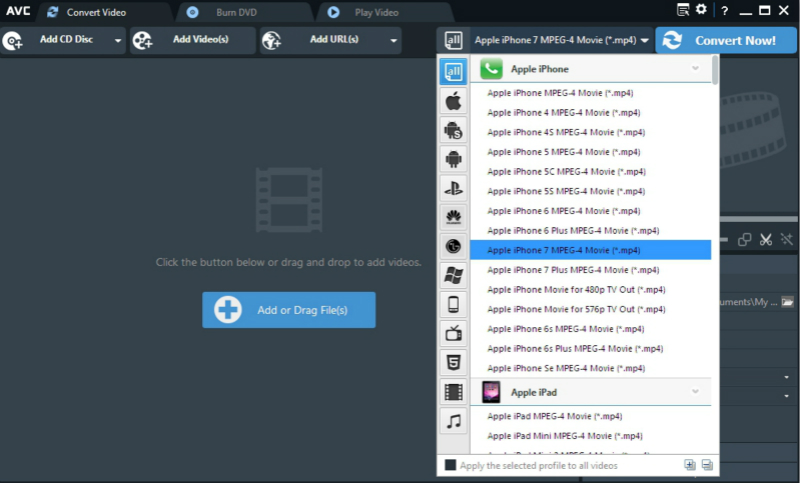The image size is (800, 483).
Task: Select Apple iPhone Movie for 576p TV Out
Action: pos(590,309)
